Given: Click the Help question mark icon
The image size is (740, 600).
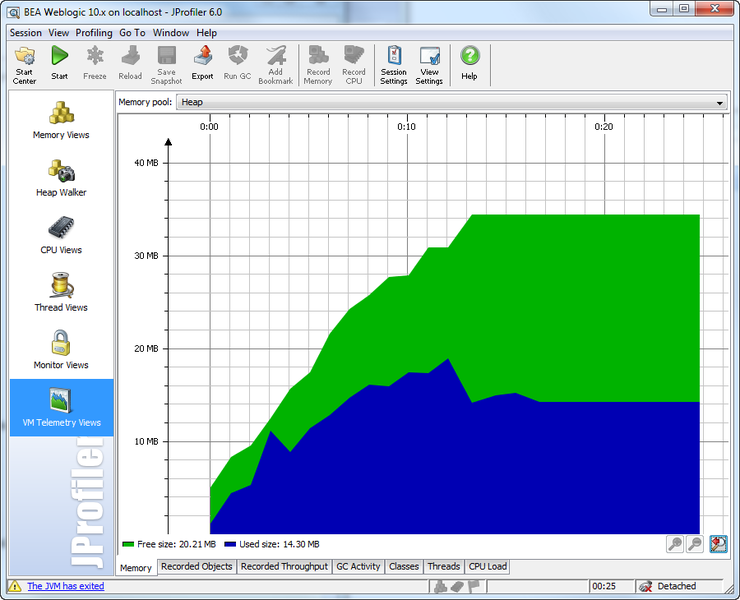Looking at the screenshot, I should click(470, 56).
